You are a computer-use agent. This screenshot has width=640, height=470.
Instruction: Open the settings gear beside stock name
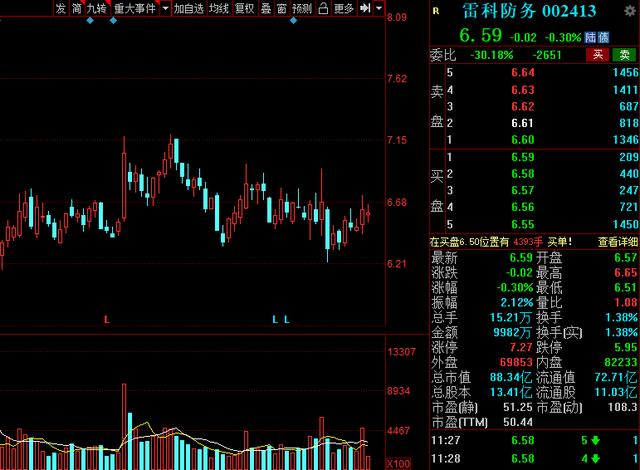coord(630,11)
